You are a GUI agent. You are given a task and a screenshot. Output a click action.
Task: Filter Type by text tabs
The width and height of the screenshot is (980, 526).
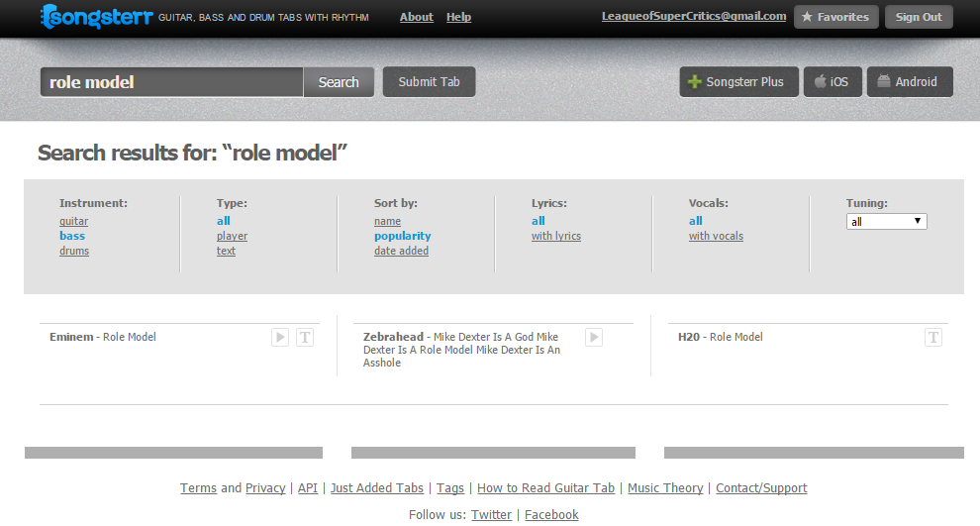point(226,251)
